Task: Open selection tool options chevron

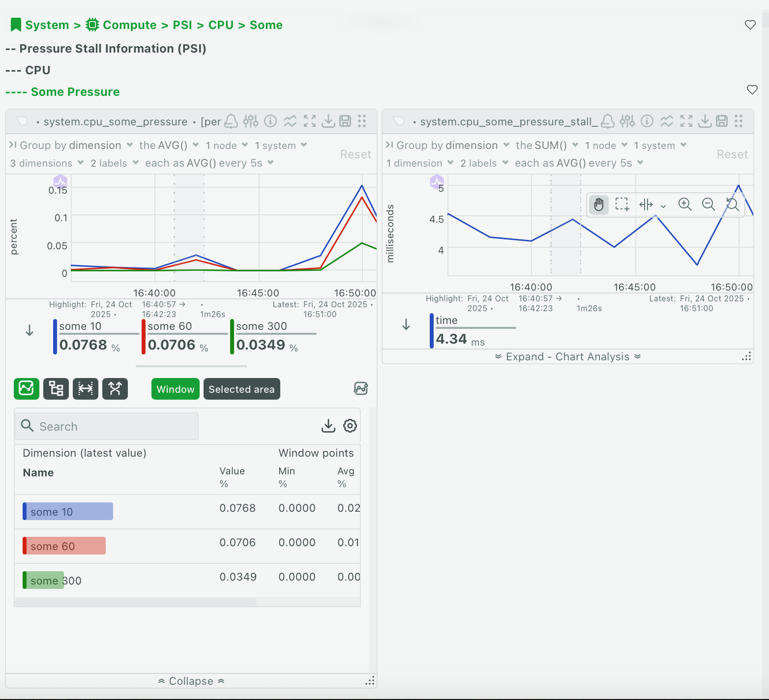Action: tap(663, 206)
